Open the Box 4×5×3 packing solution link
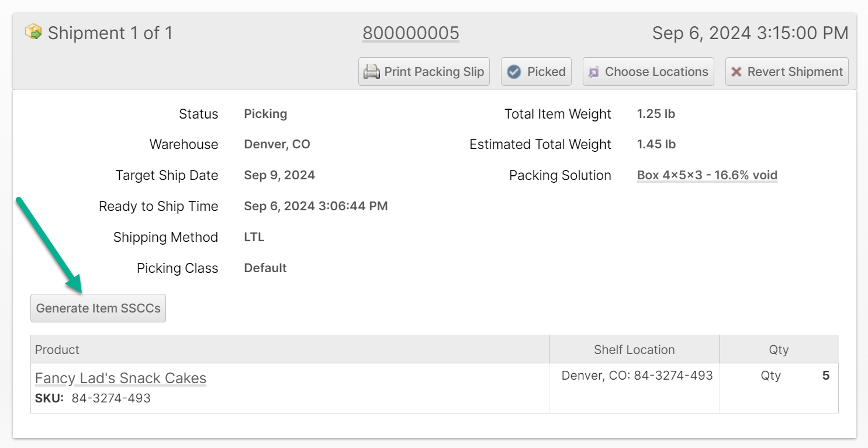Image resolution: width=868 pixels, height=448 pixels. 707,175
